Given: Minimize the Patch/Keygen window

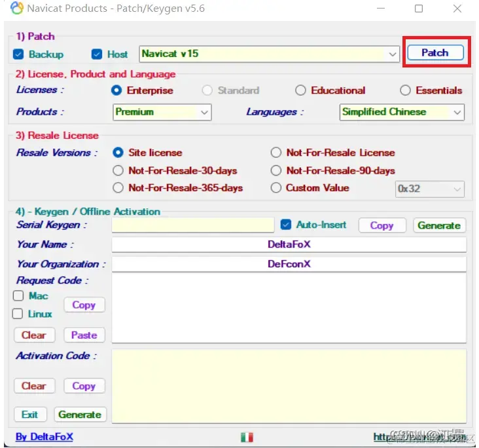Looking at the screenshot, I should click(381, 9).
